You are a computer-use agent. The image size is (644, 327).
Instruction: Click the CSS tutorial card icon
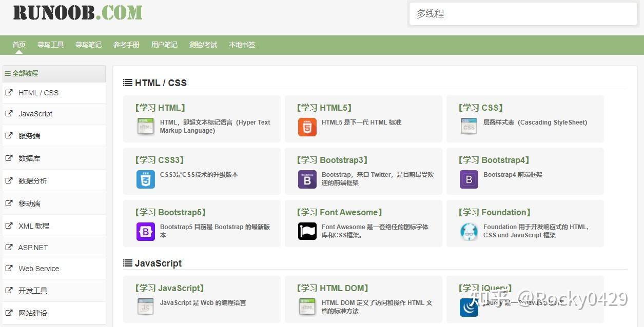tap(469, 127)
